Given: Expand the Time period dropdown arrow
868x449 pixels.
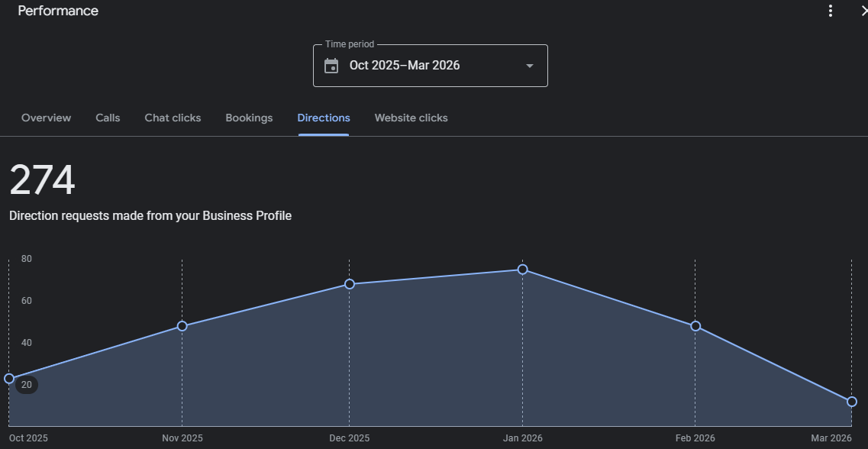Looking at the screenshot, I should 530,66.
